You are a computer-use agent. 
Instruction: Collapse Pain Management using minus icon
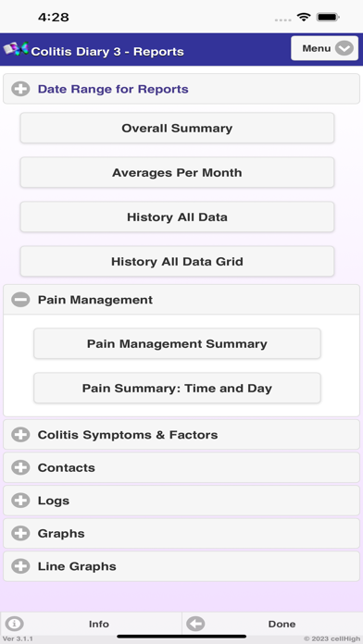tap(20, 300)
